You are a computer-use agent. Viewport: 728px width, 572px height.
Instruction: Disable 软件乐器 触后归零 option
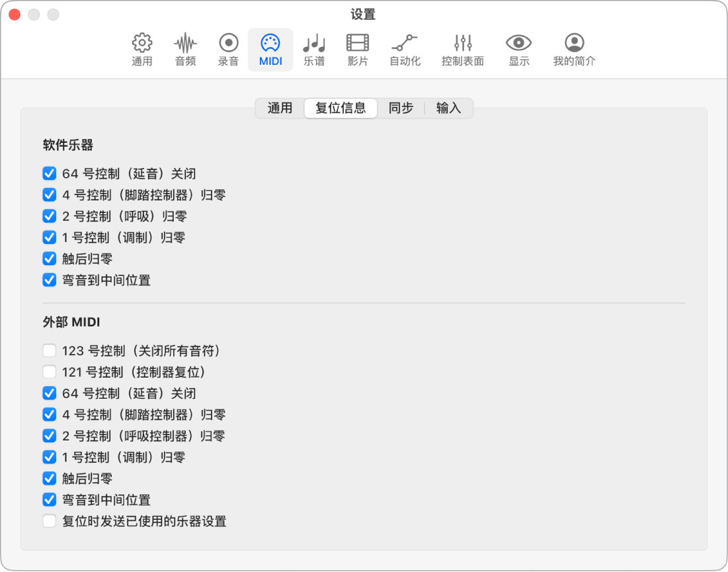(x=49, y=259)
